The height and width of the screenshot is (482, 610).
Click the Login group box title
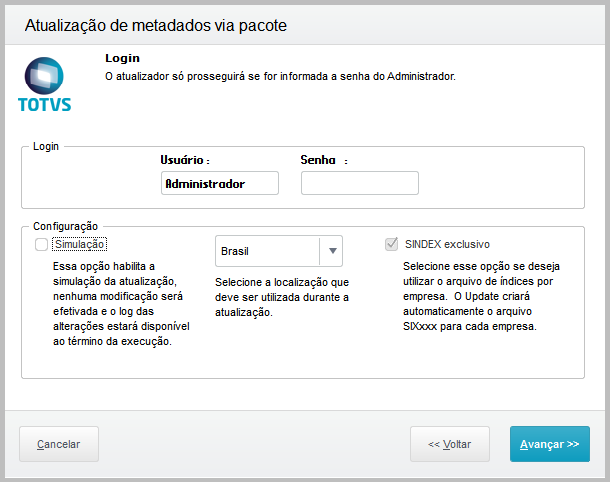tap(46, 146)
